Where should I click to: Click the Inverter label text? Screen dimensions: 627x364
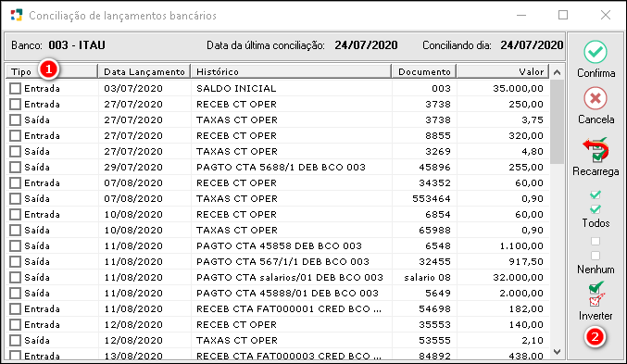pyautogui.click(x=596, y=316)
